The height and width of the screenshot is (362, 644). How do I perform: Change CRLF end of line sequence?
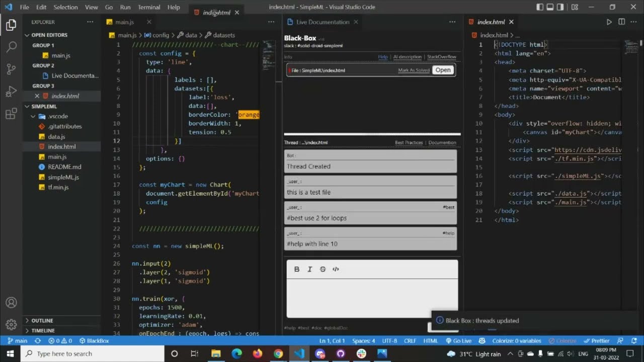410,341
